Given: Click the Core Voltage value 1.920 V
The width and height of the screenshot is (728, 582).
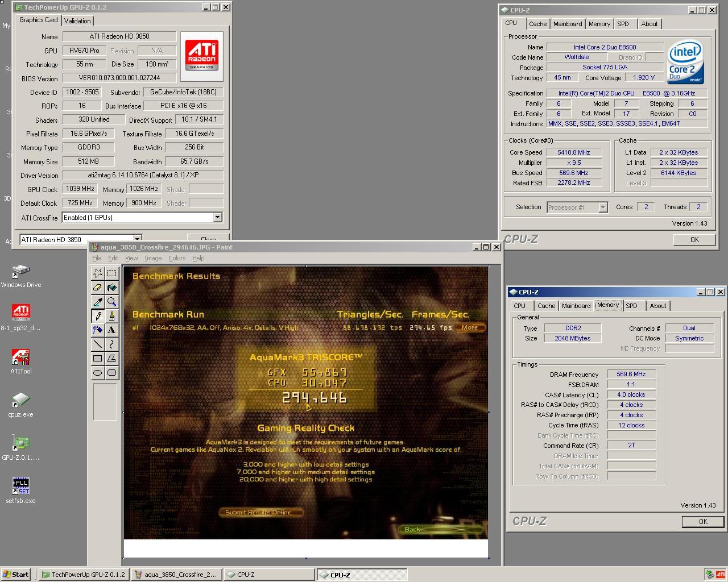Looking at the screenshot, I should 643,77.
